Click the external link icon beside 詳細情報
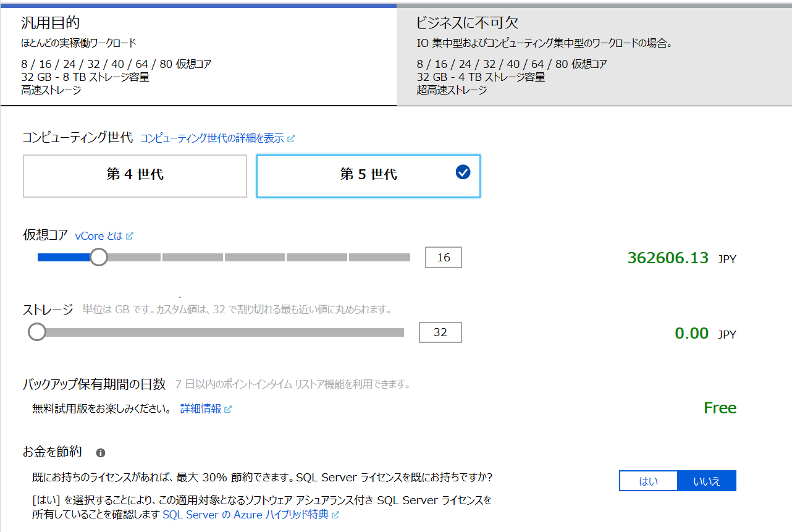Image resolution: width=792 pixels, height=532 pixels. point(228,409)
